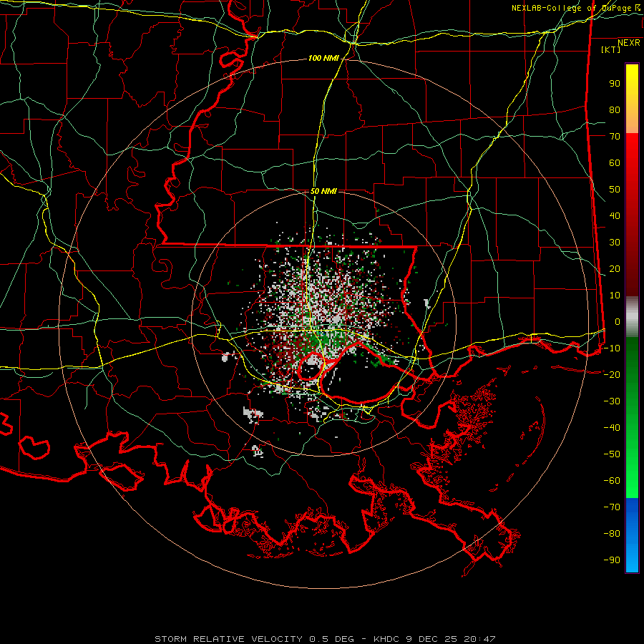Click the NEXLAB-College of DuPage credit text
The height and width of the screenshot is (644, 644).
pos(576,8)
